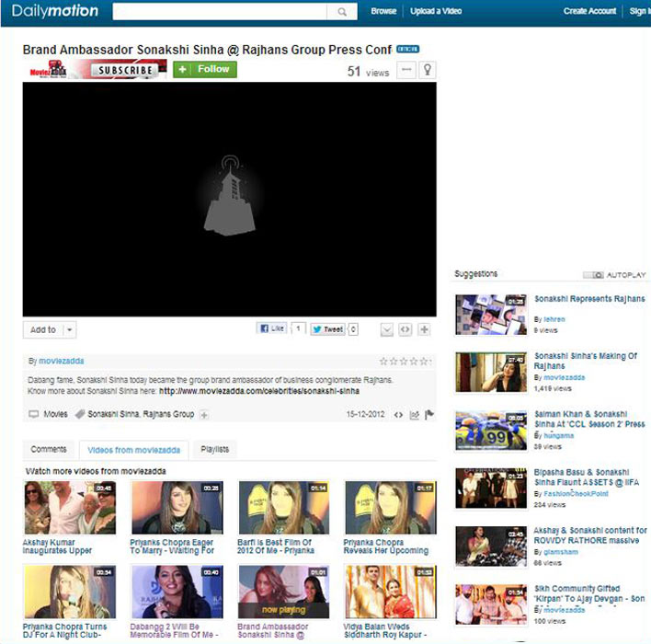Click the 51 views counter

point(369,72)
